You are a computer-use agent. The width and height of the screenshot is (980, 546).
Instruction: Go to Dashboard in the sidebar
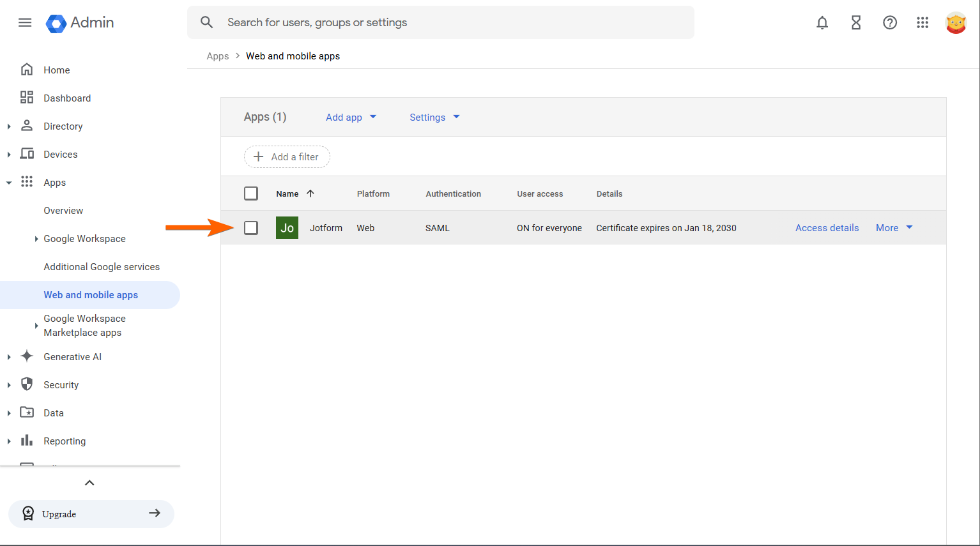(x=67, y=98)
